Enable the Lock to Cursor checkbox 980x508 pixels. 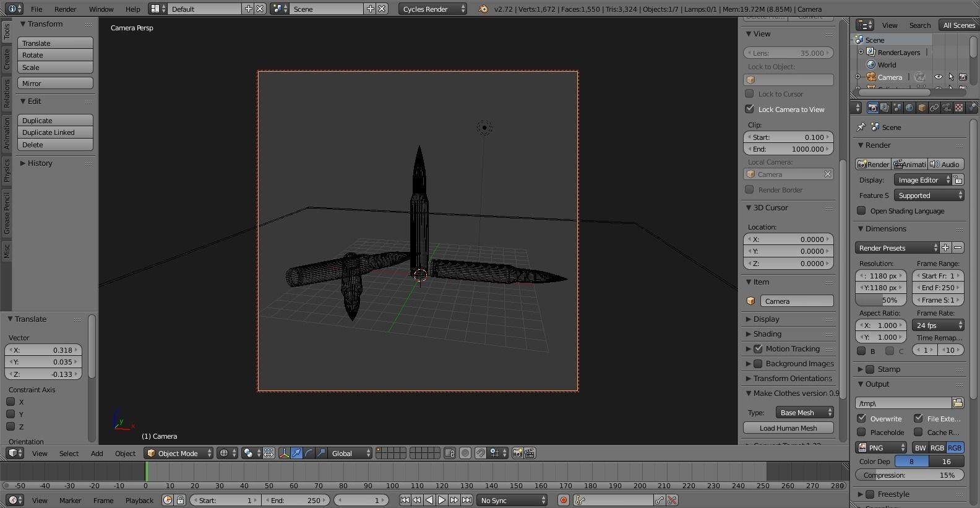[749, 93]
